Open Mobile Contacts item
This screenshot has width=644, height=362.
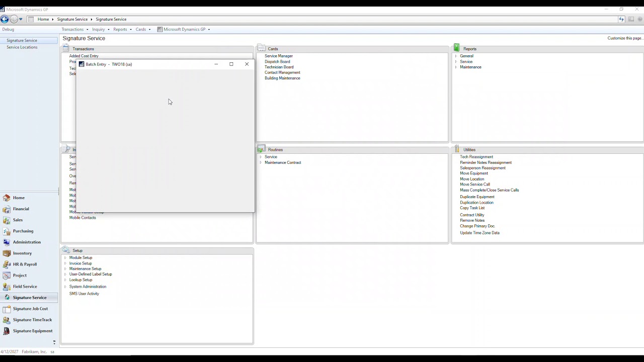pyautogui.click(x=83, y=218)
